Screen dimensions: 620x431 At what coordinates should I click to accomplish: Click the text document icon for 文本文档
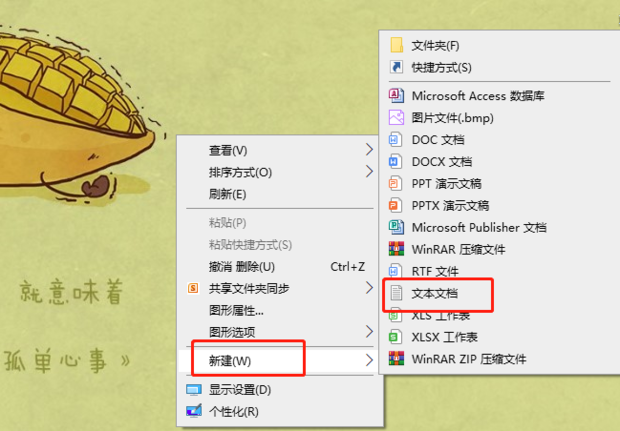[x=396, y=293]
